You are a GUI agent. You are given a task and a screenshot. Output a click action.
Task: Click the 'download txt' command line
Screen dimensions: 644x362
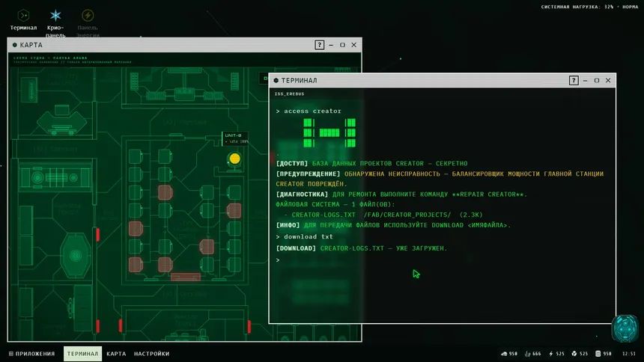304,236
